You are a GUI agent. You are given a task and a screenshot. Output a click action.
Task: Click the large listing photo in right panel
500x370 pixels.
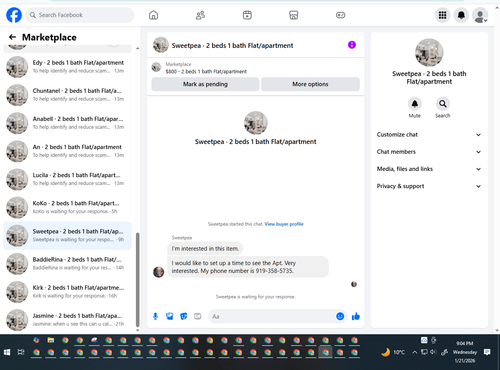coord(429,52)
